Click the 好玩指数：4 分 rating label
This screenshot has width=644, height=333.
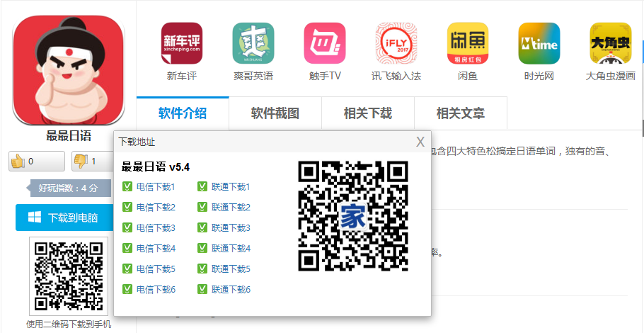click(69, 188)
